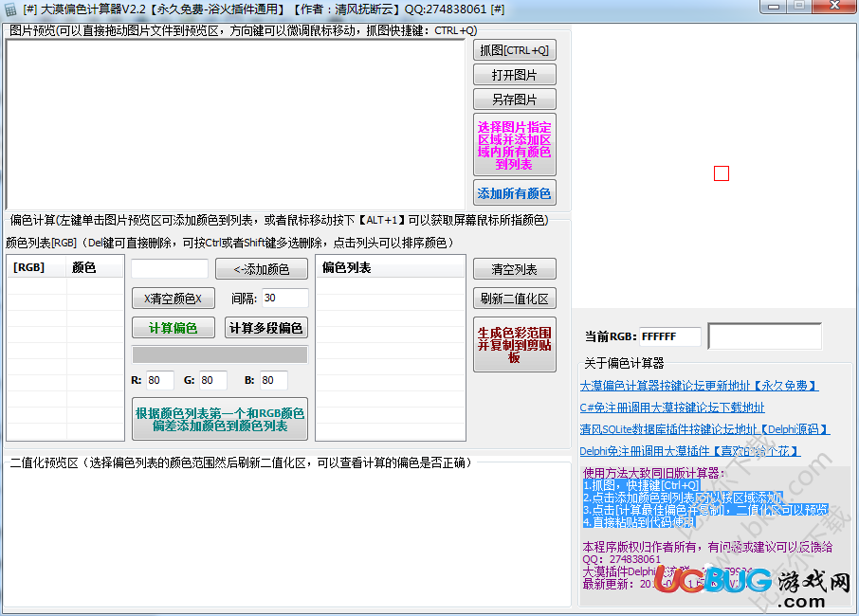Minimize the window

[774, 7]
